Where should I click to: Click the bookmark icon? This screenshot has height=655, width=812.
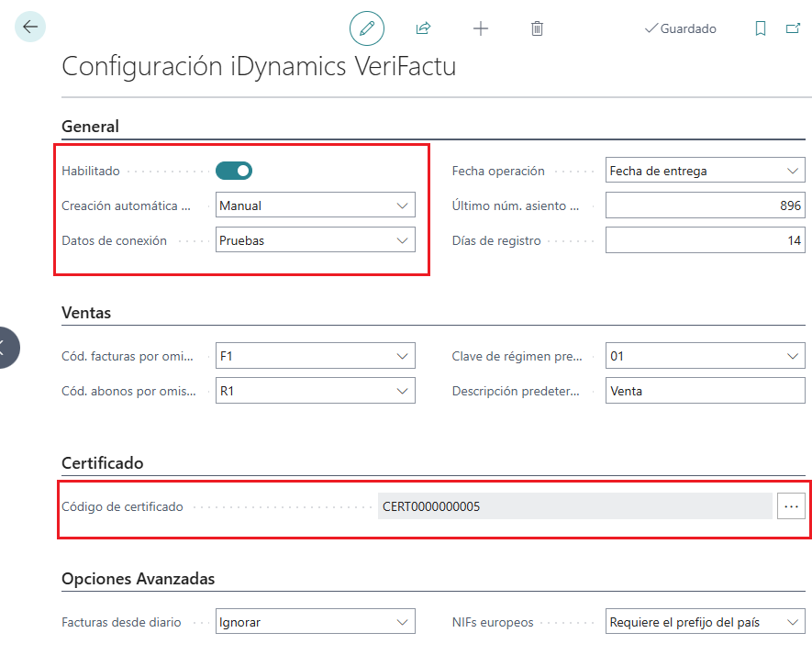tap(761, 28)
